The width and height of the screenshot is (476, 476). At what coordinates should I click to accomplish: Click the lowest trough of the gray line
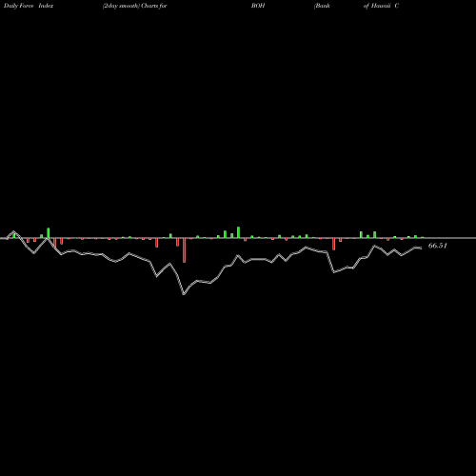[x=184, y=294]
